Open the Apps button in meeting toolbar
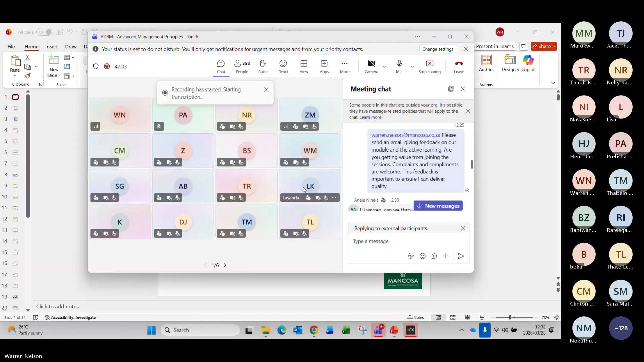 324,67
